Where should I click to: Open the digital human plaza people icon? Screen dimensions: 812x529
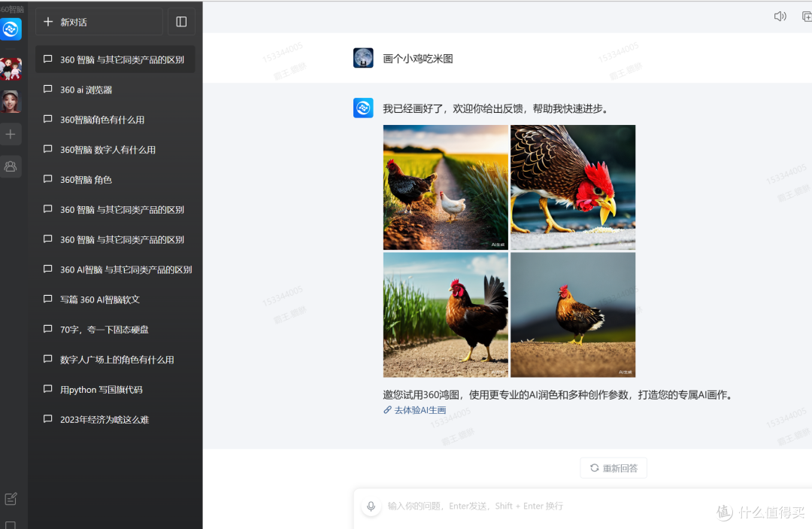[x=11, y=166]
